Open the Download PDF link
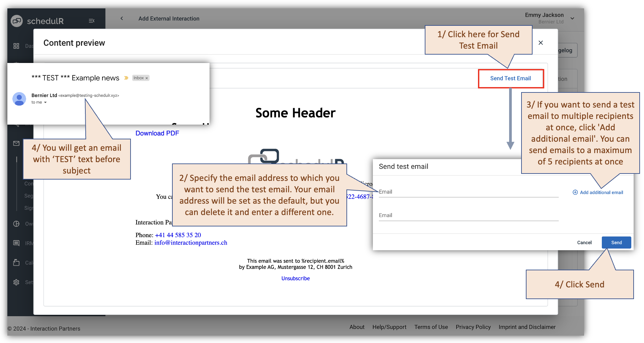This screenshot has height=343, width=644. pos(157,133)
